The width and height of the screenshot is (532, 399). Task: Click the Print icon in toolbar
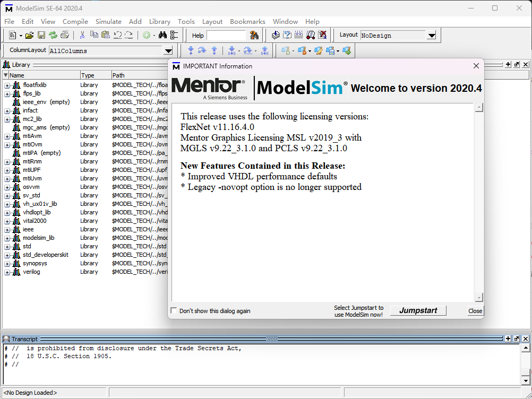tap(65, 36)
